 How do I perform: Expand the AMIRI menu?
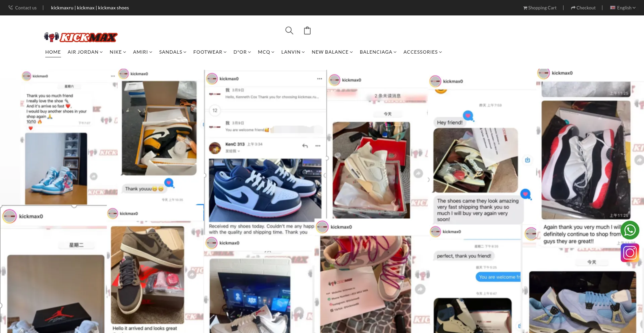[143, 52]
